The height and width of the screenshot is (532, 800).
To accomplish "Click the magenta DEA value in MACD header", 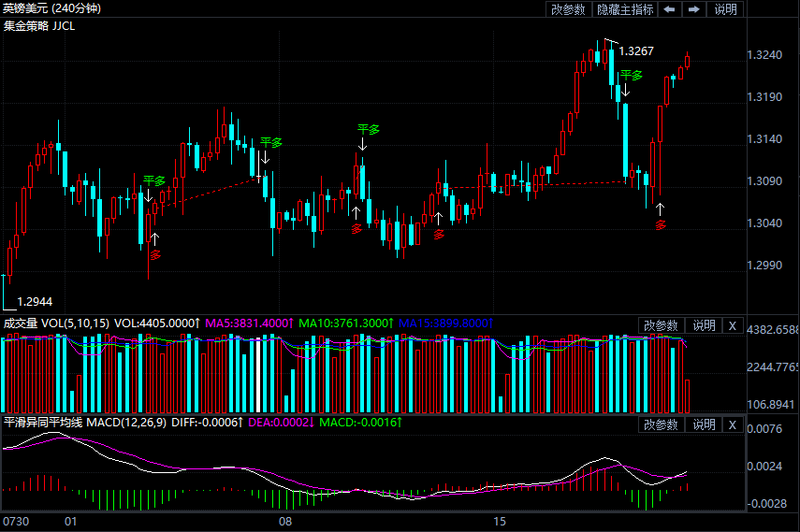I will coord(279,424).
